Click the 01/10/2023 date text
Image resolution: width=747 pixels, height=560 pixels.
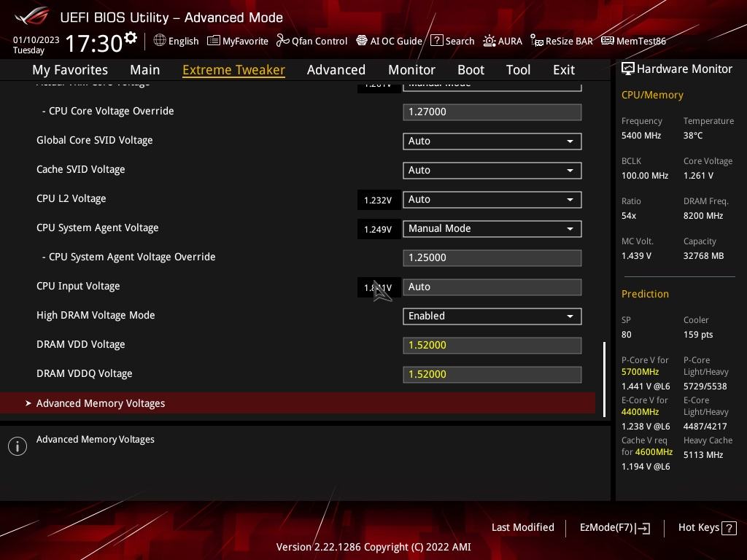click(36, 40)
